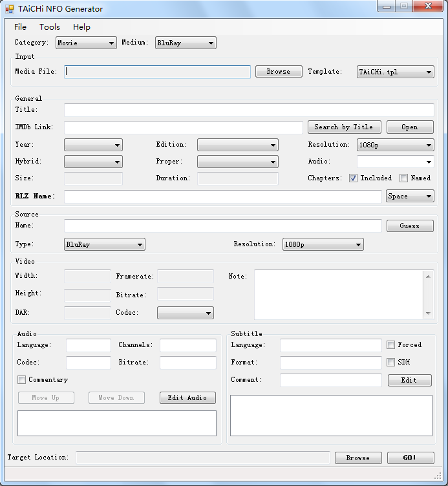448x486 pixels.
Task: Click Browse next to Target Location
Action: pyautogui.click(x=358, y=458)
